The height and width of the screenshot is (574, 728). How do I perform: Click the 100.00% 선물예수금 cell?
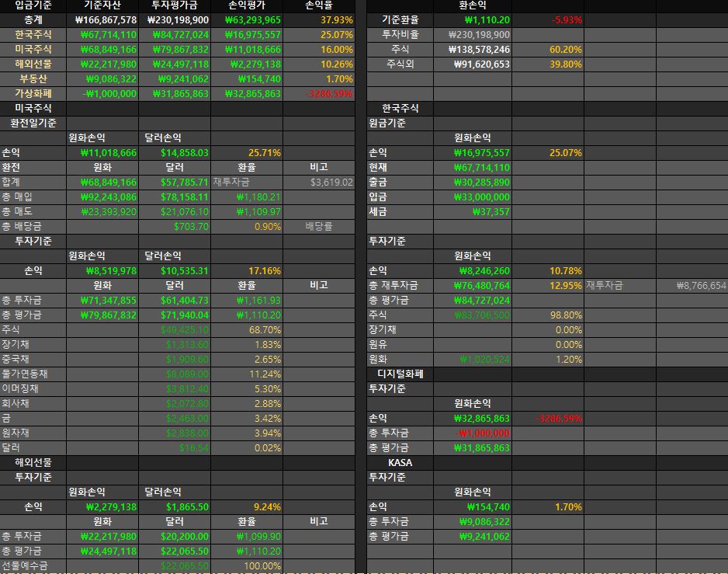click(x=247, y=566)
